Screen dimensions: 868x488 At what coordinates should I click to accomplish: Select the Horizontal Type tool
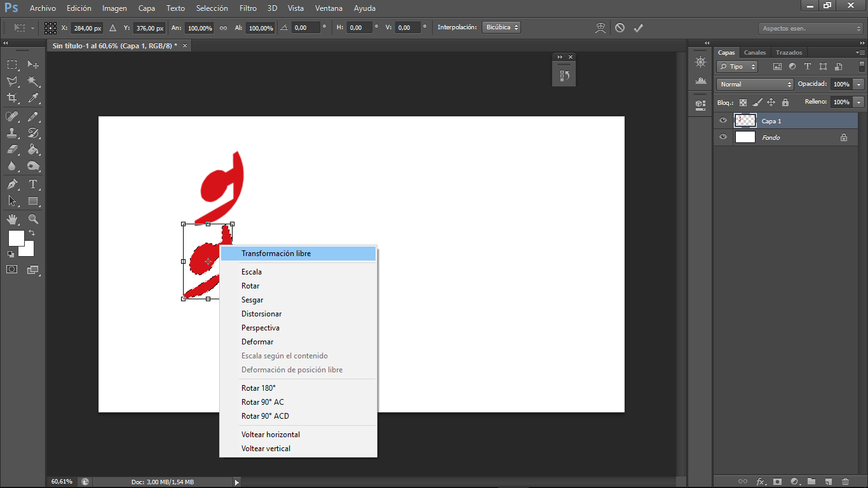point(33,184)
